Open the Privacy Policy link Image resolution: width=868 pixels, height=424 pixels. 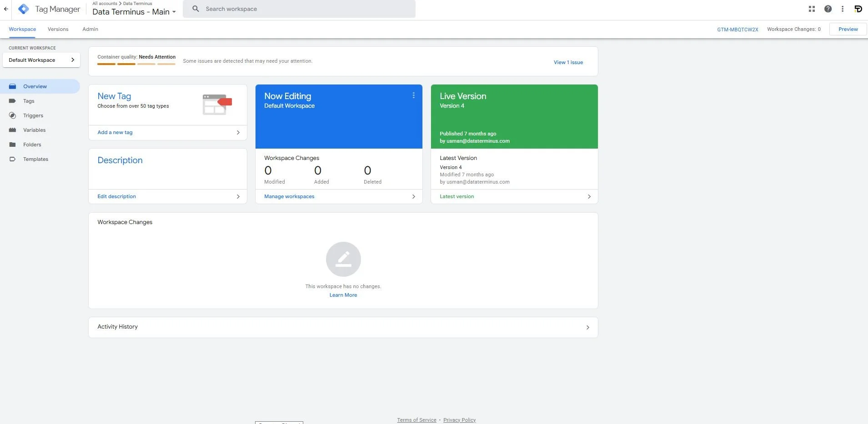coord(460,420)
